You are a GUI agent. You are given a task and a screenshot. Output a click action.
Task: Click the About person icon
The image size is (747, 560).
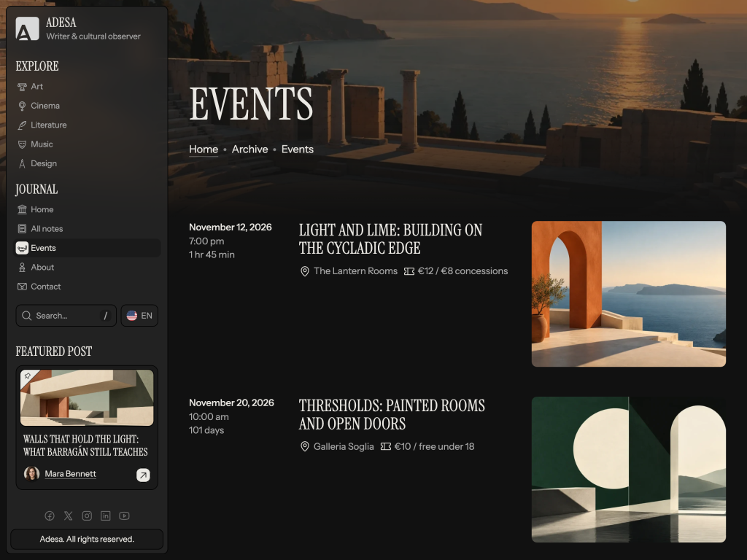click(22, 268)
